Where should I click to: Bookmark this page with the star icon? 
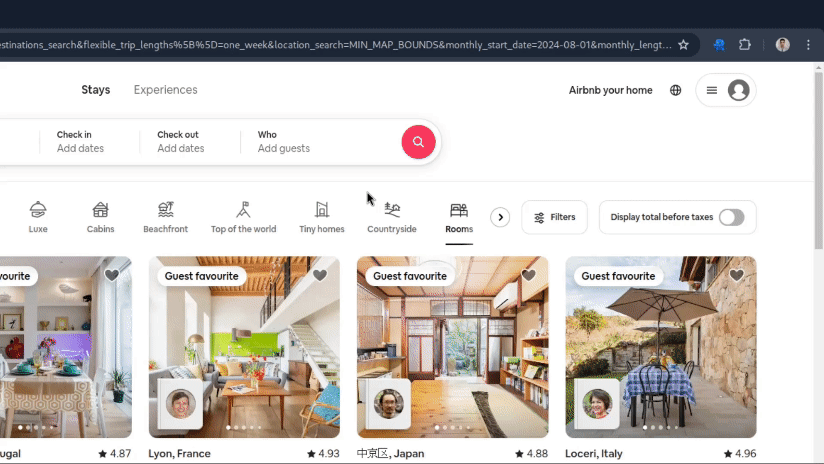point(683,45)
